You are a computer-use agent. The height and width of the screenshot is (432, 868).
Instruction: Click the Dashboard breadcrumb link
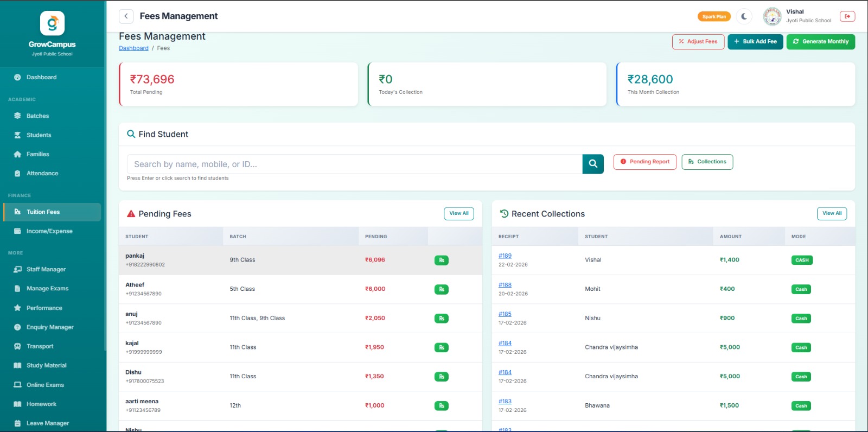point(133,48)
